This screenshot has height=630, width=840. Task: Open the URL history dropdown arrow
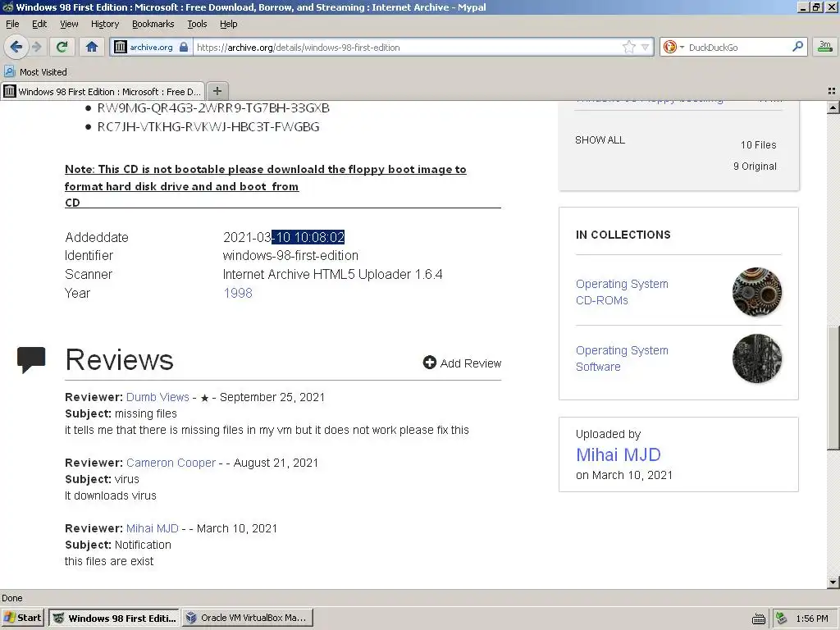pos(645,47)
